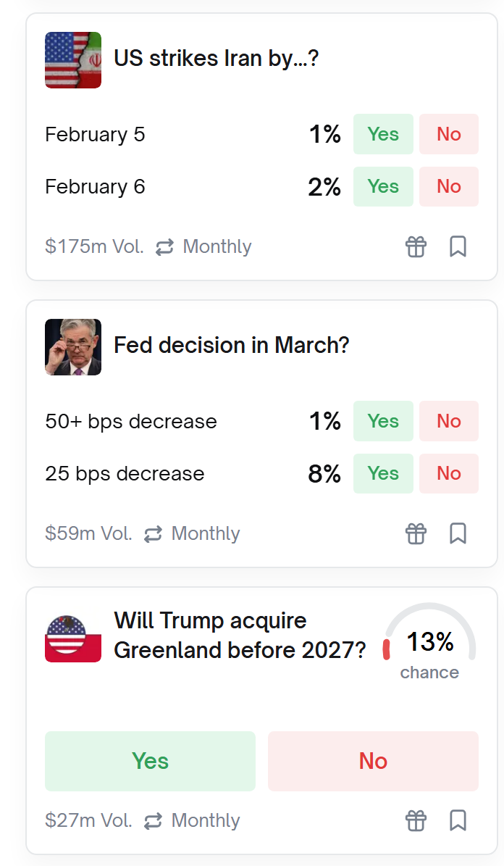Buy Yes for 50+ bps decrease
The image size is (504, 866).
(383, 421)
